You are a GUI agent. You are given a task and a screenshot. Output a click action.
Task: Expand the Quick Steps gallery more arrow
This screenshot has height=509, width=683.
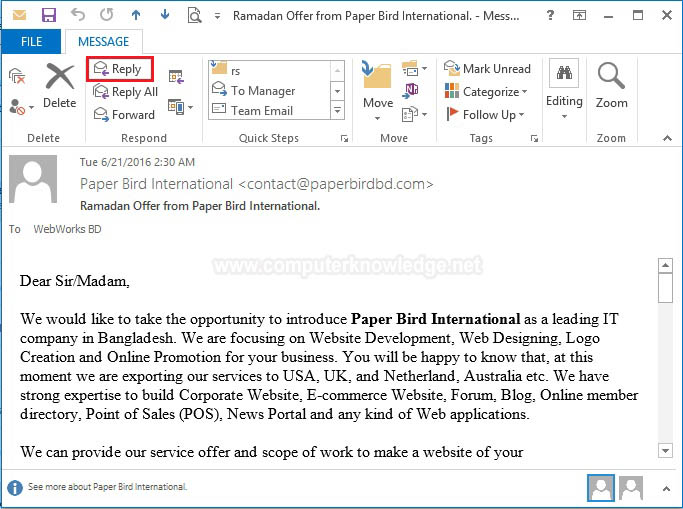click(338, 110)
